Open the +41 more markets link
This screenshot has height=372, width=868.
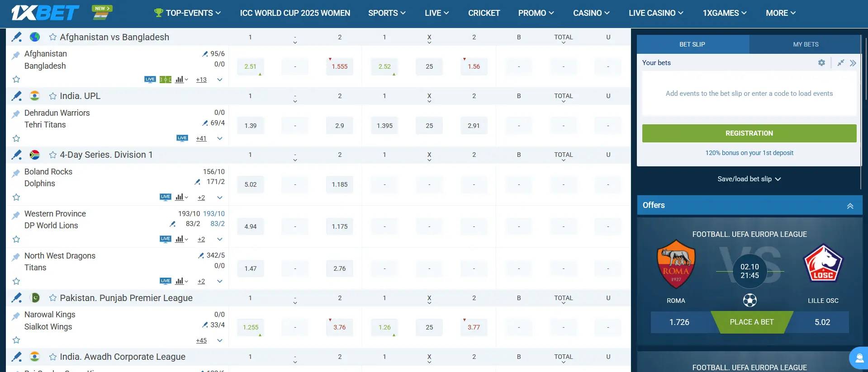(x=201, y=138)
